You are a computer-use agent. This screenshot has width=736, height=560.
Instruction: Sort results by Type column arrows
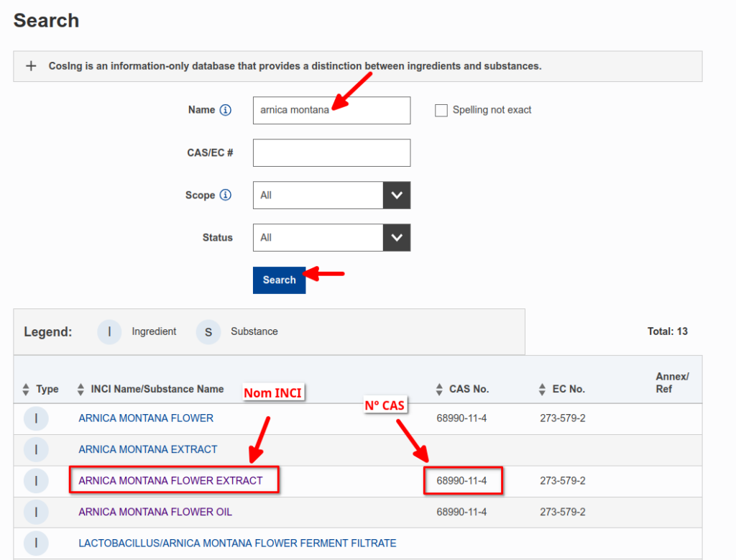pyautogui.click(x=26, y=390)
